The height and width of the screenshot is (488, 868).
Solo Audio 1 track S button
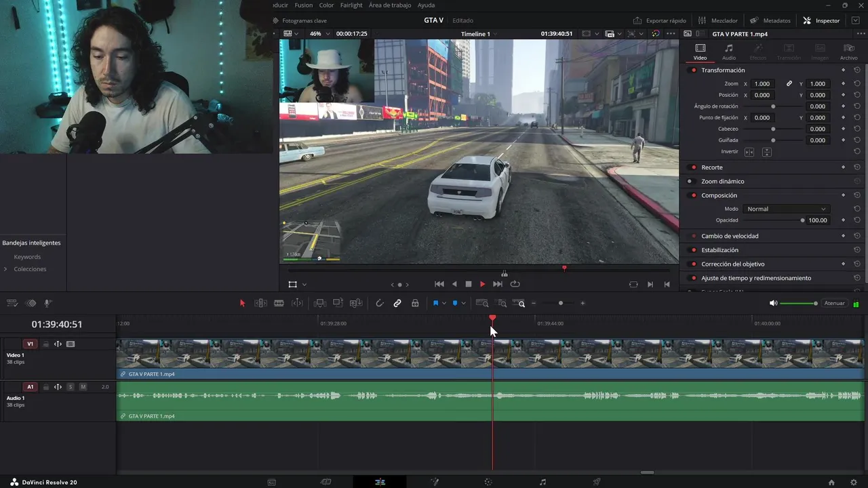pyautogui.click(x=70, y=387)
